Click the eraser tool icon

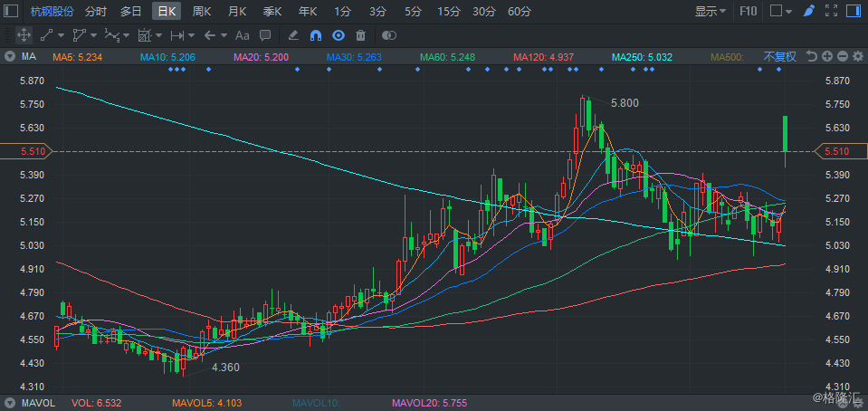[292, 35]
